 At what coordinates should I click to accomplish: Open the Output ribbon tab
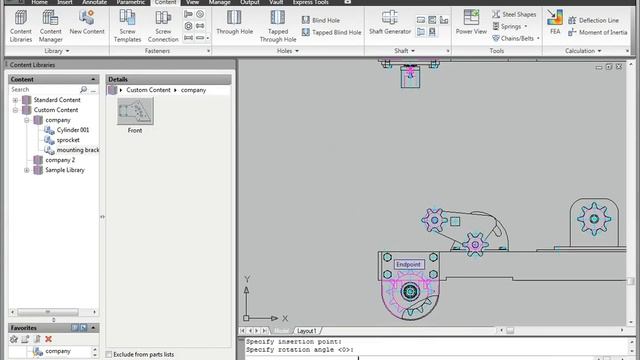tap(250, 2)
